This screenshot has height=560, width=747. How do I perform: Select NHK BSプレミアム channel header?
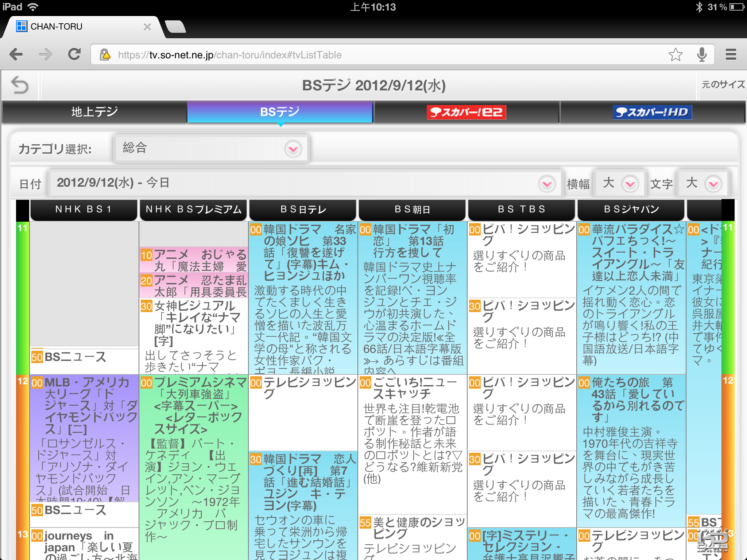point(193,209)
